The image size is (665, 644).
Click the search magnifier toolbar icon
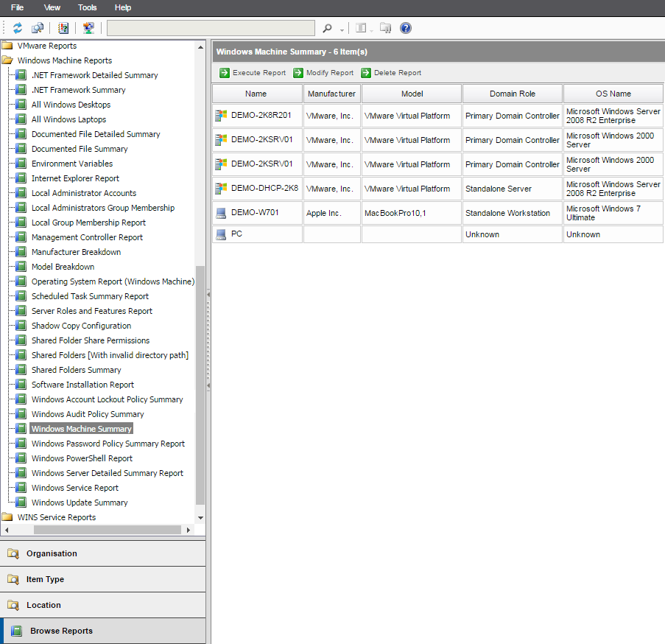click(327, 27)
